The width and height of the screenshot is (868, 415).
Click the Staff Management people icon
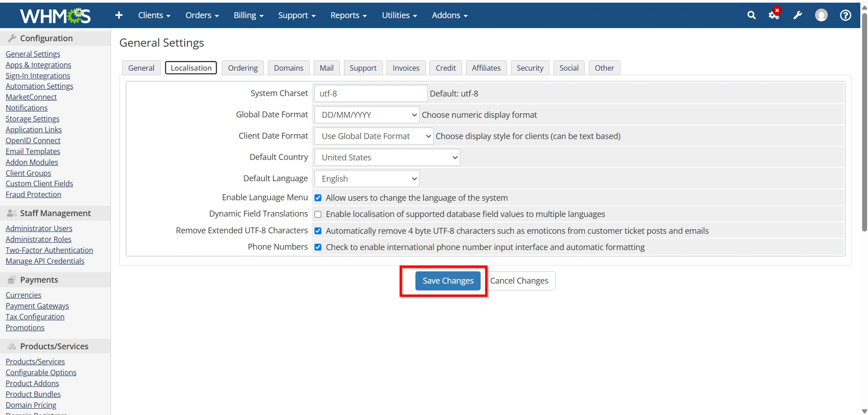click(x=12, y=213)
